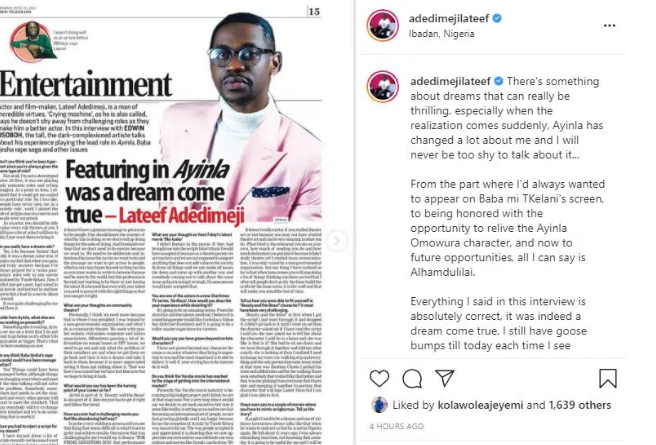View the 1,639 others who liked
Viewport: 656px width, 445px height.
(580, 405)
